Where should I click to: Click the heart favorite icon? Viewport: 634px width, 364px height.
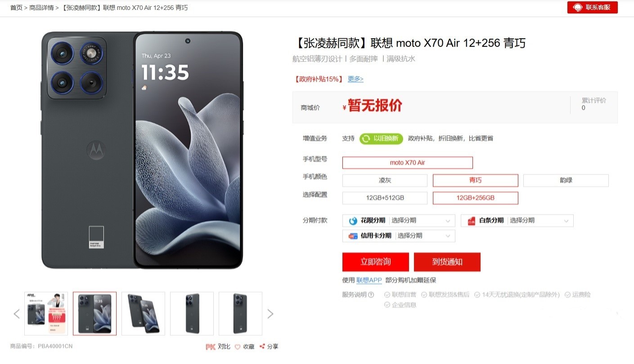pyautogui.click(x=238, y=346)
